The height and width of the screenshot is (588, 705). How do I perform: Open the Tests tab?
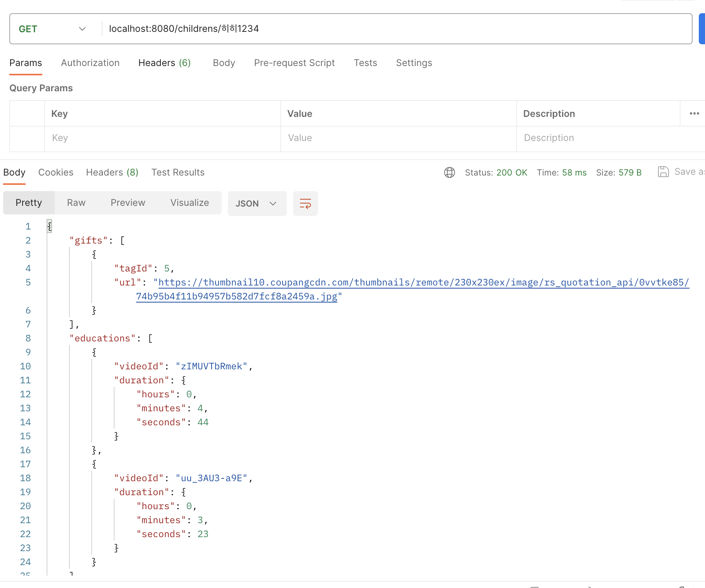point(365,63)
